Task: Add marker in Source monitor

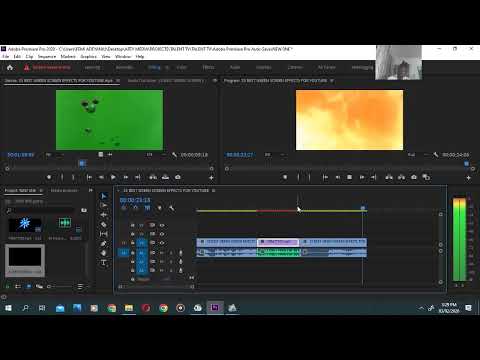Action: [x=49, y=177]
